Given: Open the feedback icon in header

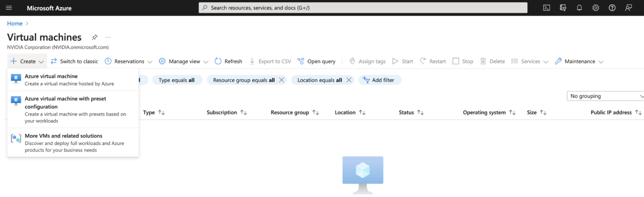Looking at the screenshot, I should coord(629,8).
